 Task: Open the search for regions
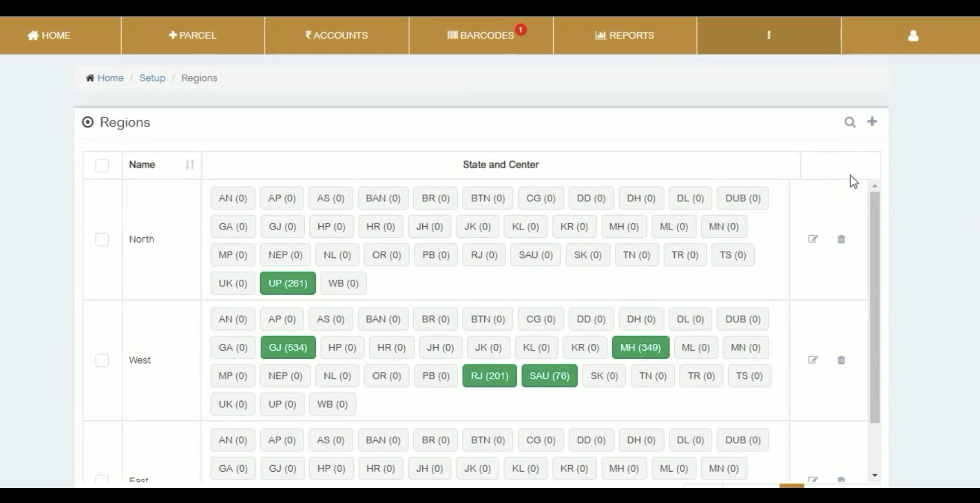coord(850,122)
